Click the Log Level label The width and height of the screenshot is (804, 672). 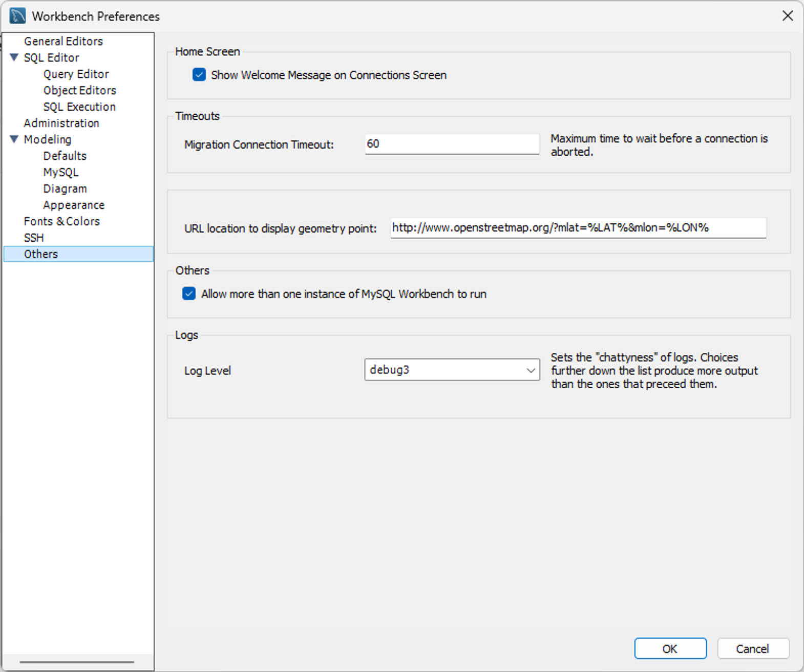(x=207, y=370)
